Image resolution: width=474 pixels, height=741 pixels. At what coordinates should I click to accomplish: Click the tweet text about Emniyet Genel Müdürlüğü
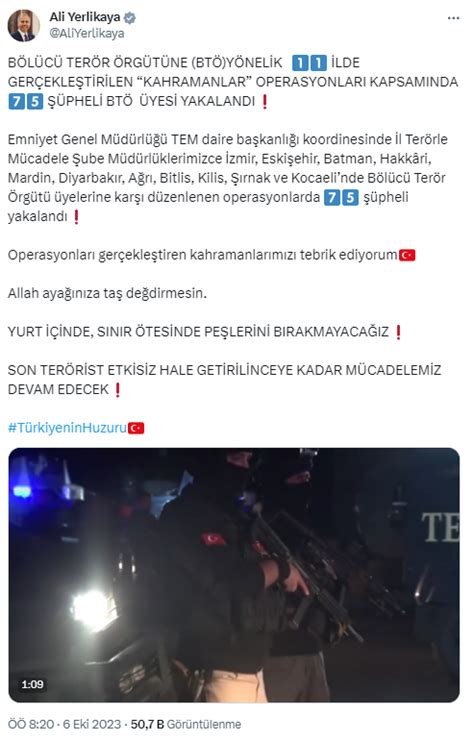(x=227, y=178)
